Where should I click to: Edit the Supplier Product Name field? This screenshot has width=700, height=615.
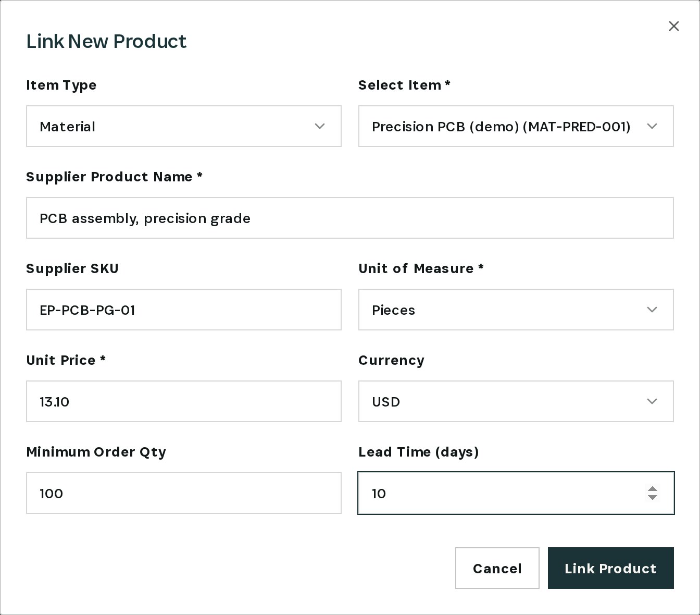pos(350,218)
